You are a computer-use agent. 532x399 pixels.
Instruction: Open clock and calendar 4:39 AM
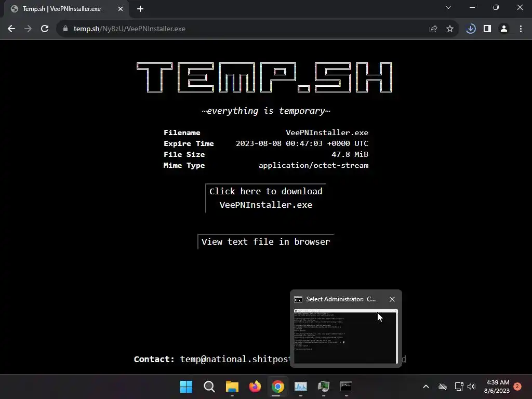coord(497,387)
